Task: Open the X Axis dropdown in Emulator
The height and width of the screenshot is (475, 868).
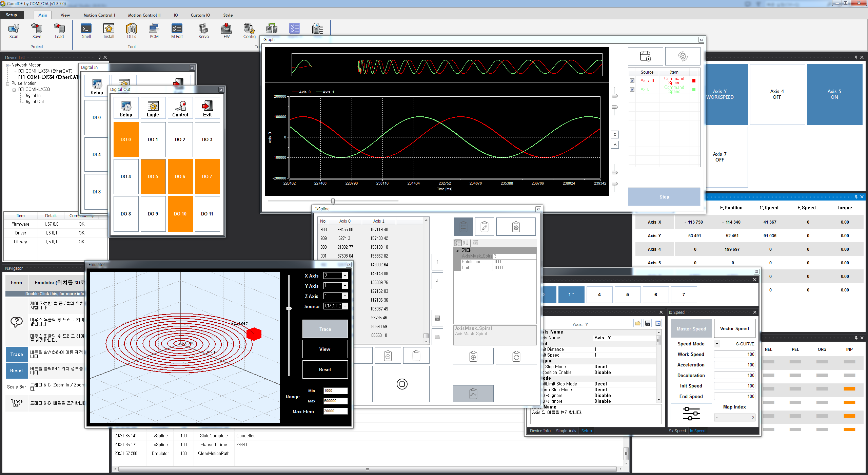Action: [345, 276]
